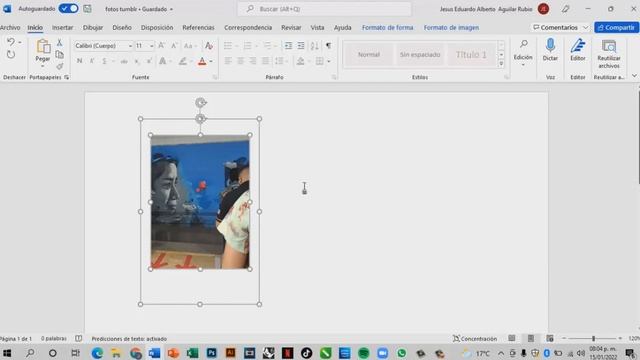Toggle Bold (N) formatting
The width and height of the screenshot is (640, 360).
pyautogui.click(x=80, y=61)
